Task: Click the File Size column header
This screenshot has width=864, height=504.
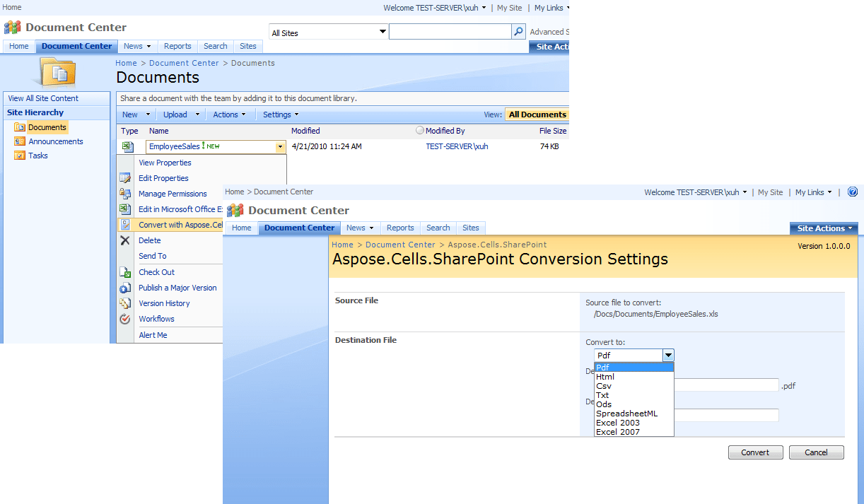Action: pos(553,131)
